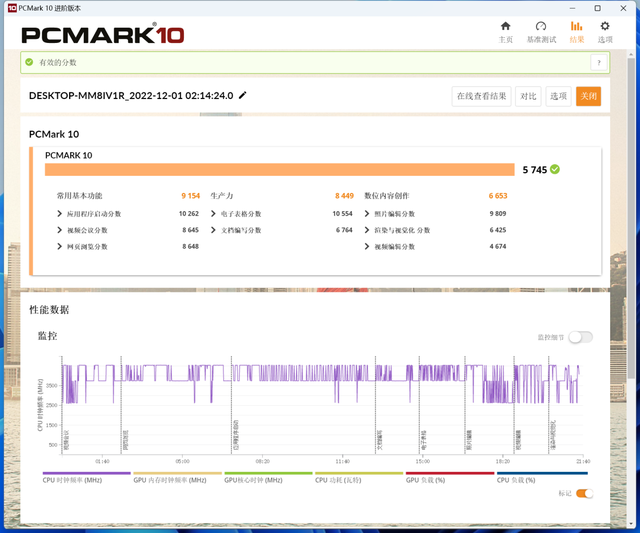Click the 4 674 video editing score value
640x533 pixels.
498,247
